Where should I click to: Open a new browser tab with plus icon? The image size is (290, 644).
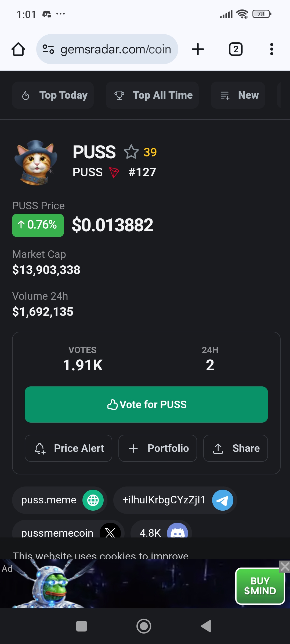(x=198, y=49)
